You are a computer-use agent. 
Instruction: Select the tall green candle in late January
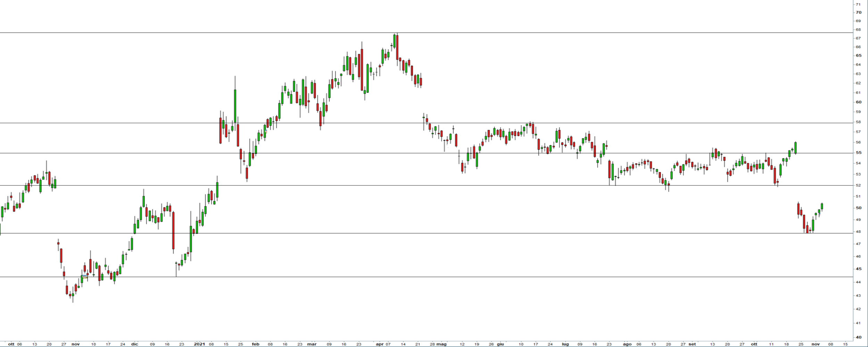(x=235, y=106)
